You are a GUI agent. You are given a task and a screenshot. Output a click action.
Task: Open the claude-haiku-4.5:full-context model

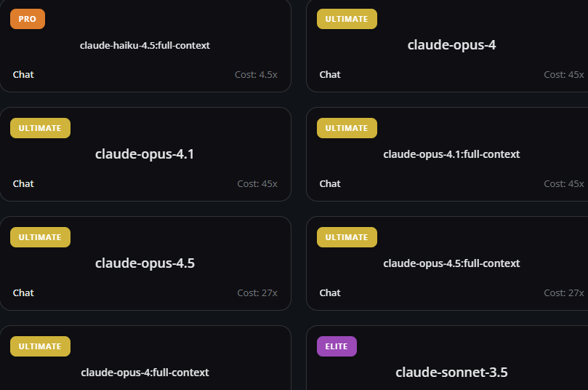(x=145, y=45)
